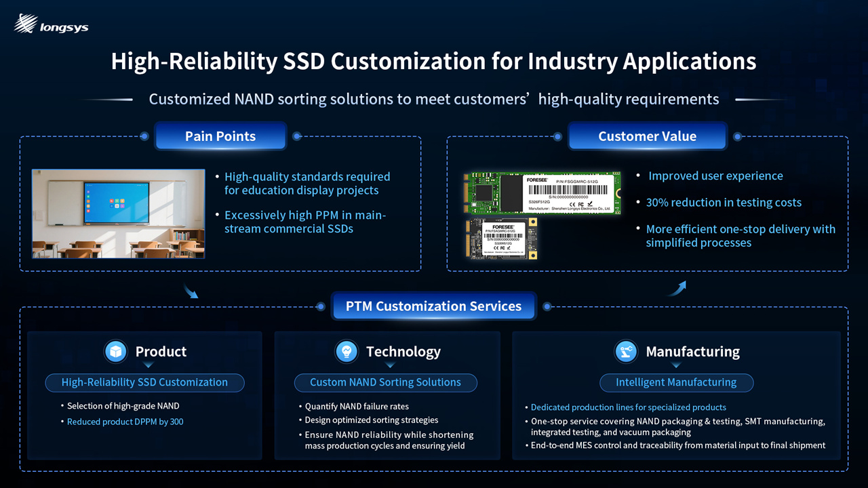The height and width of the screenshot is (488, 868).
Task: Select the Pain Points label
Action: [220, 136]
